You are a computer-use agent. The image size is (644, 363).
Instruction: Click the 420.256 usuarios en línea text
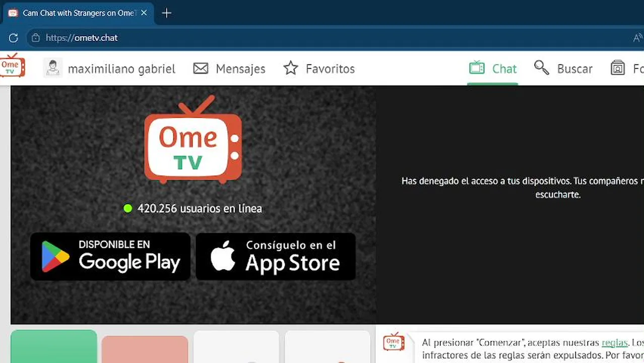(x=200, y=208)
